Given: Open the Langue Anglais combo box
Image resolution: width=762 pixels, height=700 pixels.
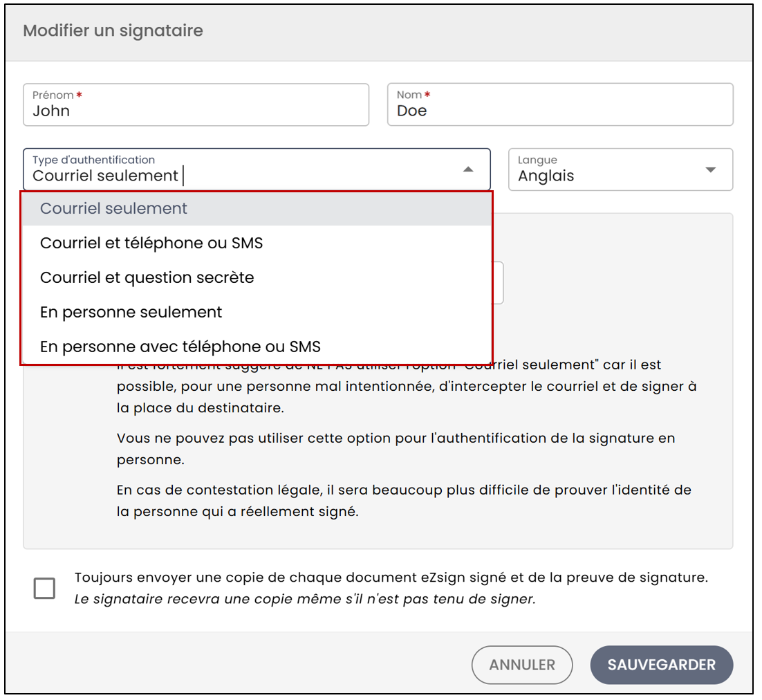Looking at the screenshot, I should click(x=620, y=169).
